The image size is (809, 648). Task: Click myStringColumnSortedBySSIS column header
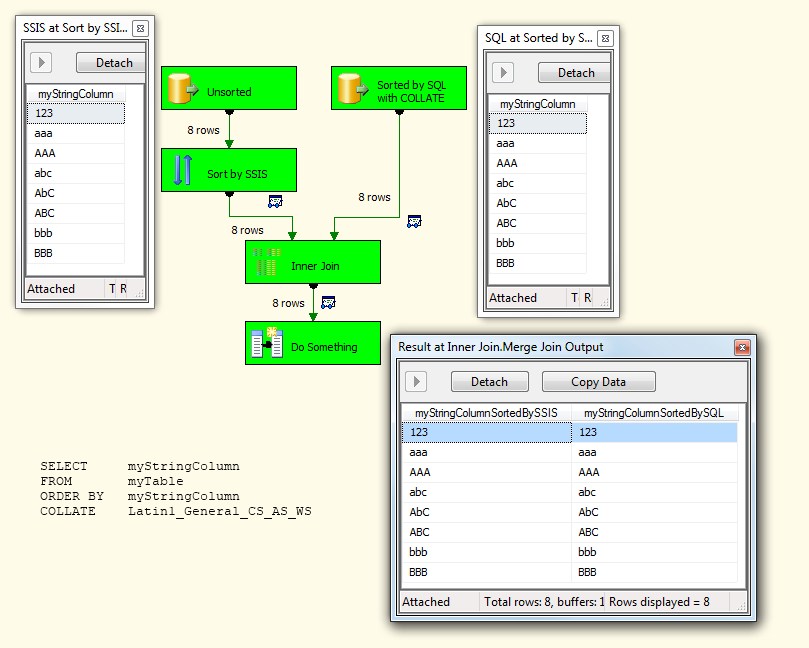point(486,413)
